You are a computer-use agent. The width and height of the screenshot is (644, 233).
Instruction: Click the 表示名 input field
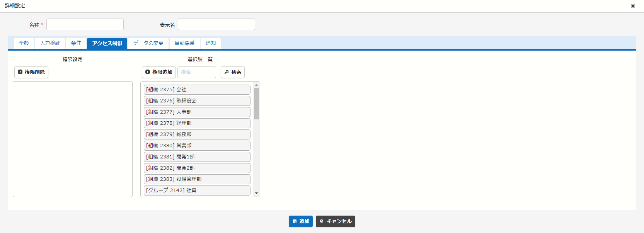click(x=216, y=24)
